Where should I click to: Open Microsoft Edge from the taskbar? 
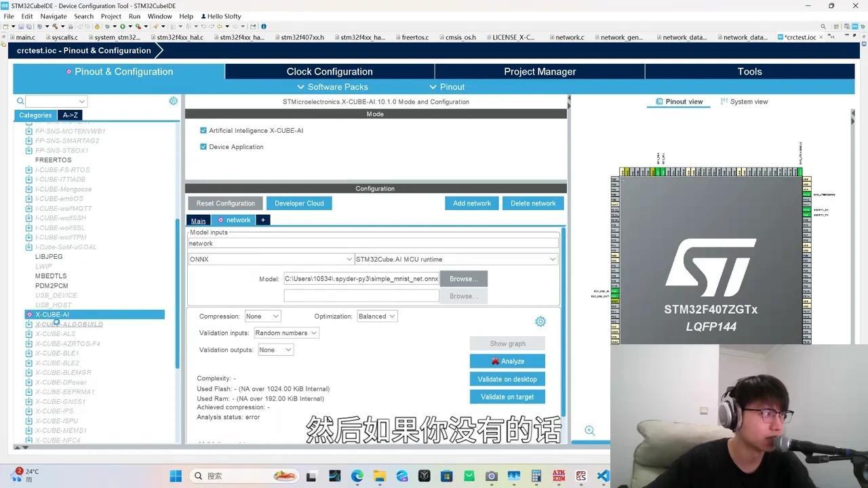tap(357, 476)
